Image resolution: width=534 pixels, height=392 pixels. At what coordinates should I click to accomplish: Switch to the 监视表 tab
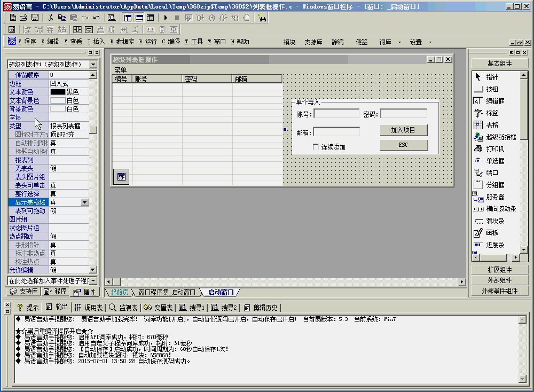(124, 308)
